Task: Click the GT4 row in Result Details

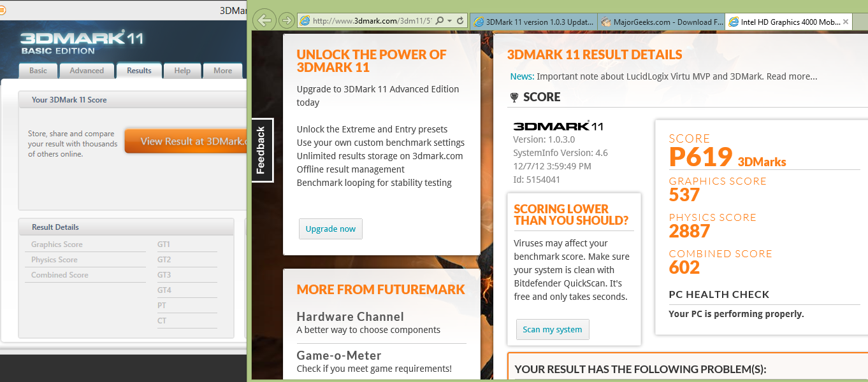Action: click(x=186, y=290)
